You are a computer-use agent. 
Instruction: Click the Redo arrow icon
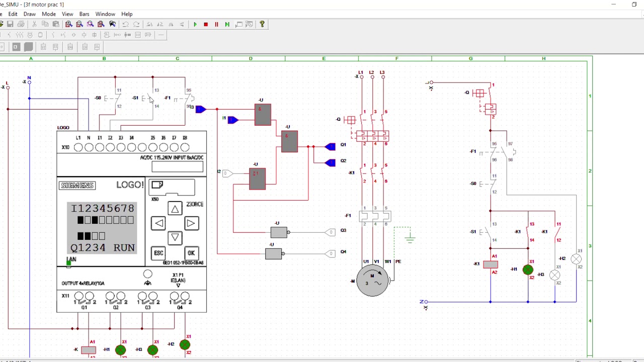tap(136, 24)
